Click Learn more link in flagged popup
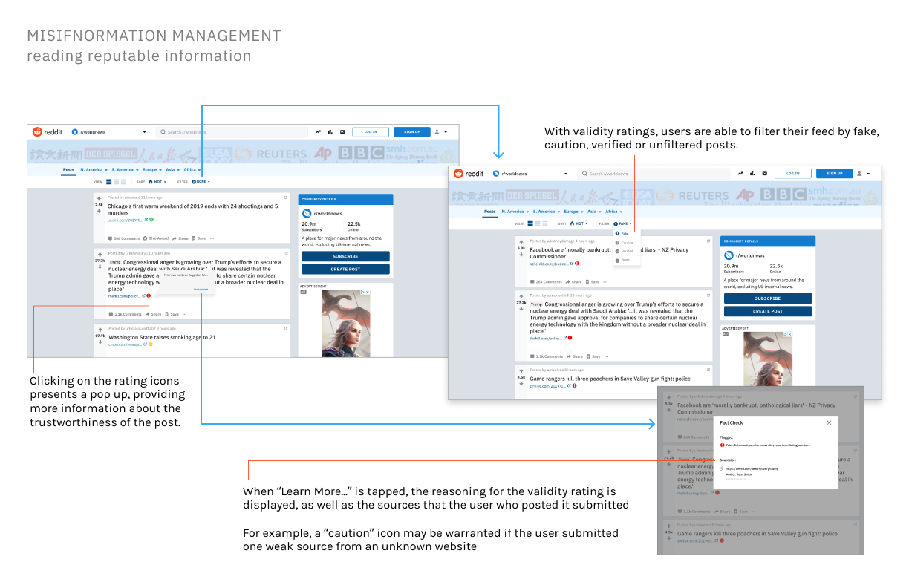 (201, 290)
